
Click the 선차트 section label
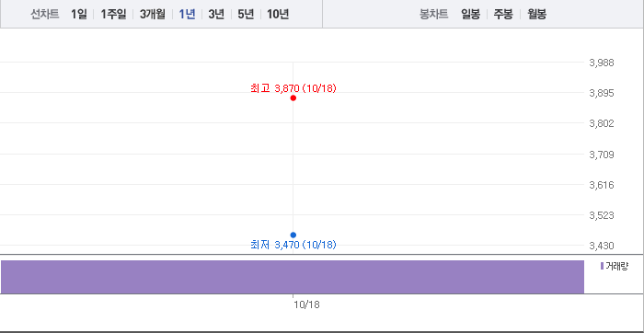click(45, 15)
